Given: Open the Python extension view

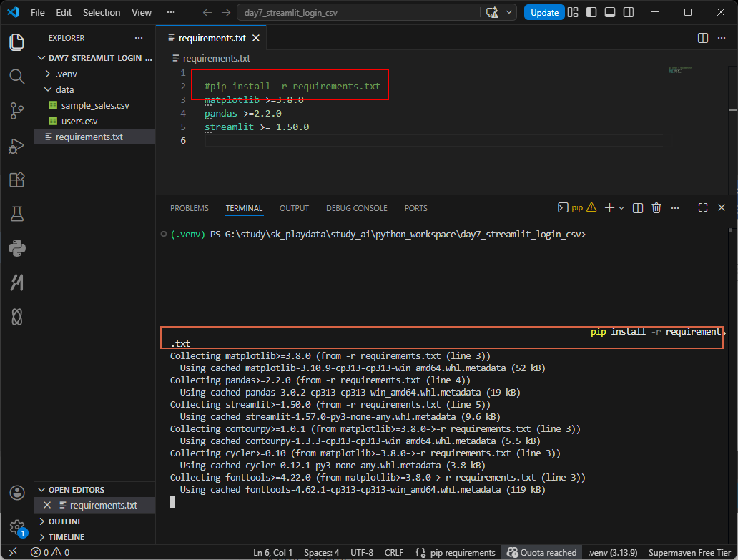Looking at the screenshot, I should pos(17,248).
